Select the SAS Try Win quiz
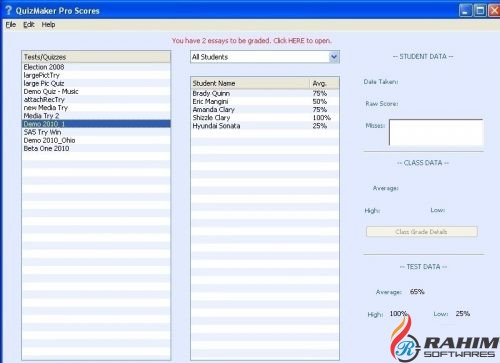 click(96, 132)
